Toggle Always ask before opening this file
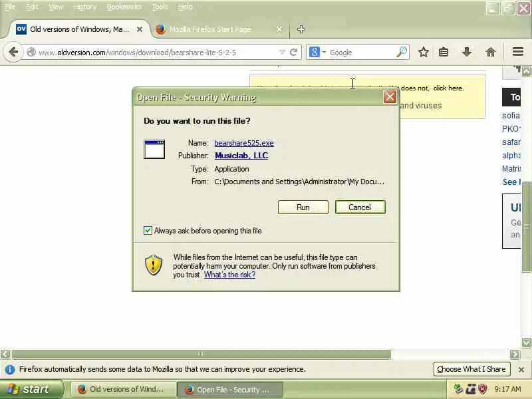Viewport: 532px width, 399px height. 148,231
